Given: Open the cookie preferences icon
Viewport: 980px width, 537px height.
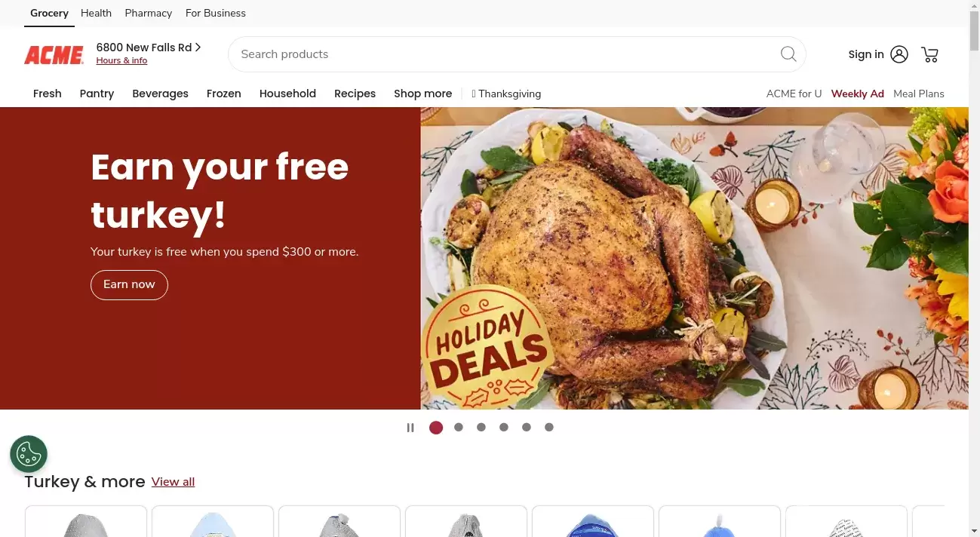Looking at the screenshot, I should tap(29, 454).
